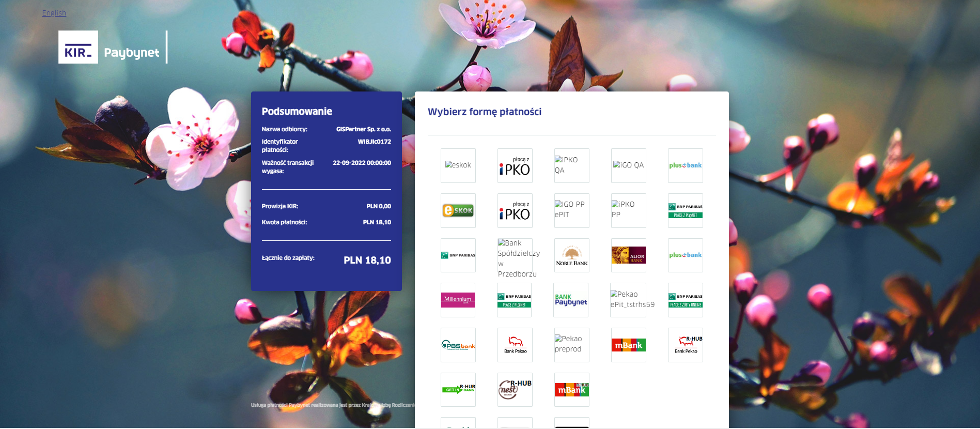Image resolution: width=980 pixels, height=429 pixels.
Task: Choose the iGO QA payment option
Action: (629, 165)
